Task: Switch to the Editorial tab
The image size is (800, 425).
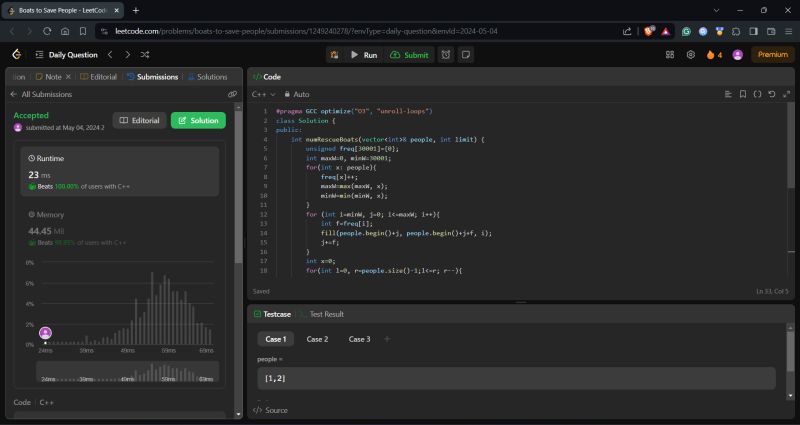Action: click(98, 77)
